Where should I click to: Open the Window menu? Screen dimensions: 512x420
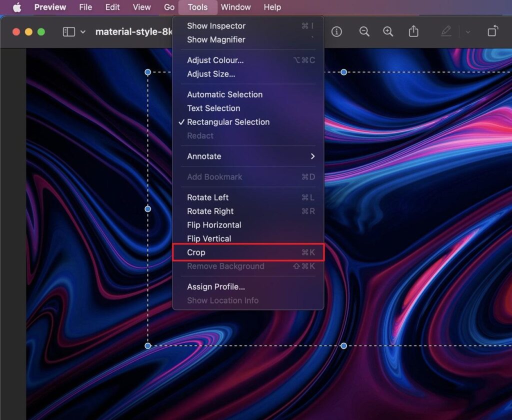tap(236, 7)
